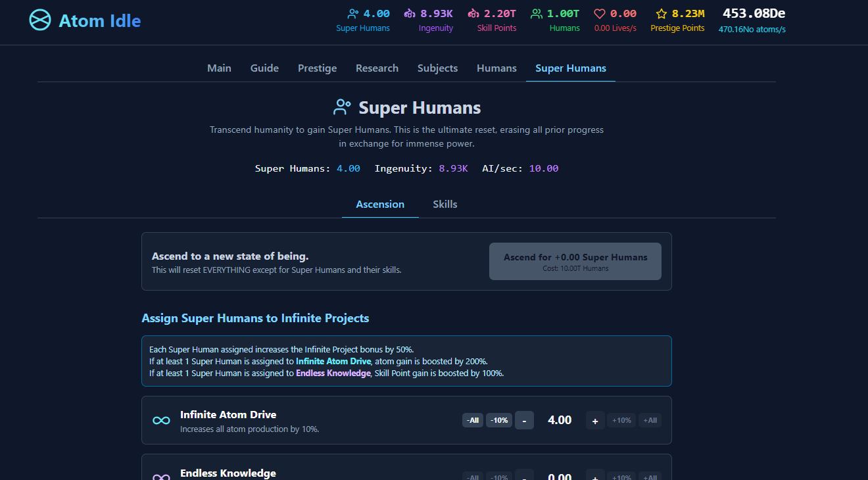This screenshot has width=868, height=480.
Task: Open the Subjects tab
Action: tap(437, 68)
